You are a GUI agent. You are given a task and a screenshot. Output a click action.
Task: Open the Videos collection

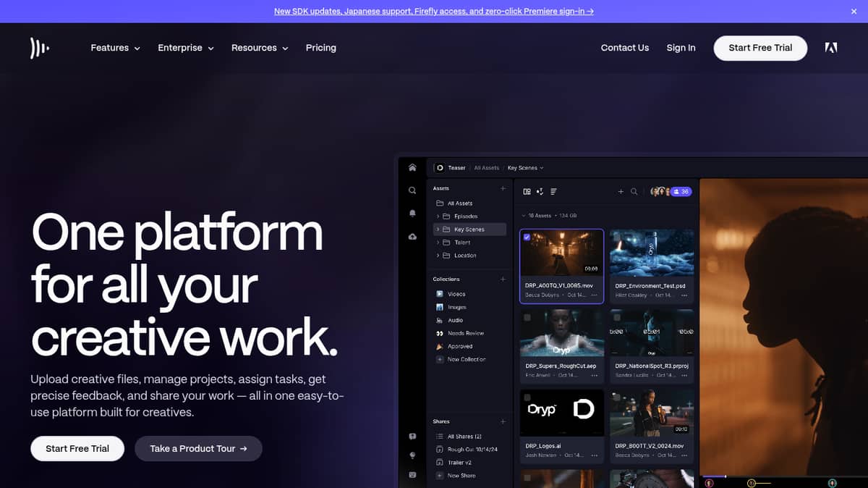tap(451, 294)
